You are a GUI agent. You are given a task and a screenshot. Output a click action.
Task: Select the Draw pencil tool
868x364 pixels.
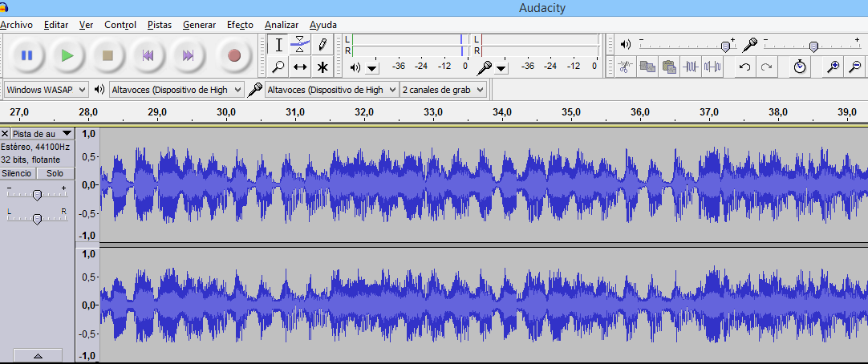coord(322,45)
